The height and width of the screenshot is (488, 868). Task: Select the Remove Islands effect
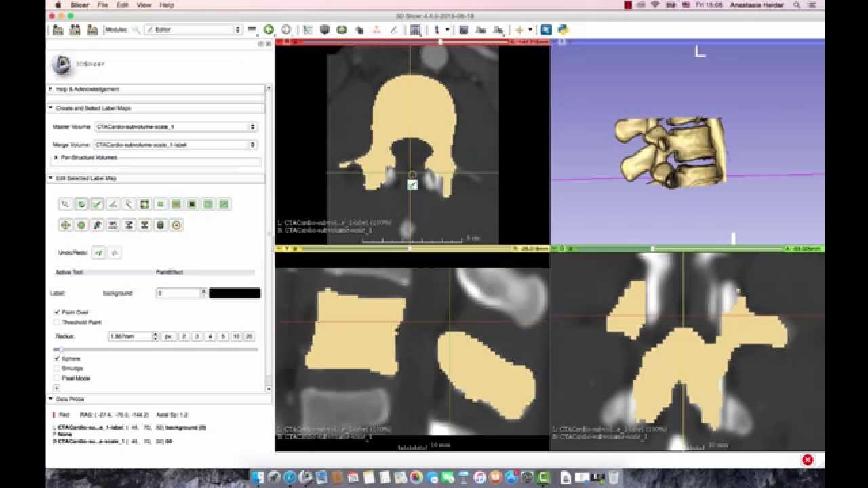(208, 204)
